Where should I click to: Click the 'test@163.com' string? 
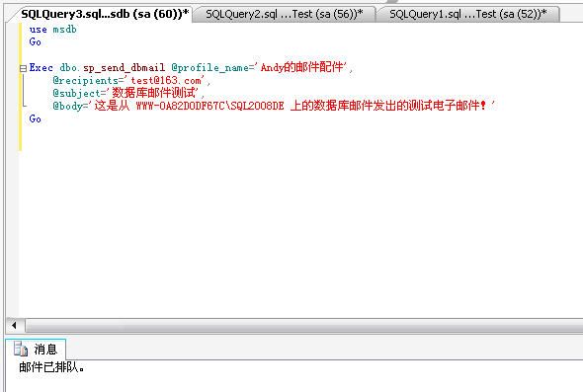(166, 81)
